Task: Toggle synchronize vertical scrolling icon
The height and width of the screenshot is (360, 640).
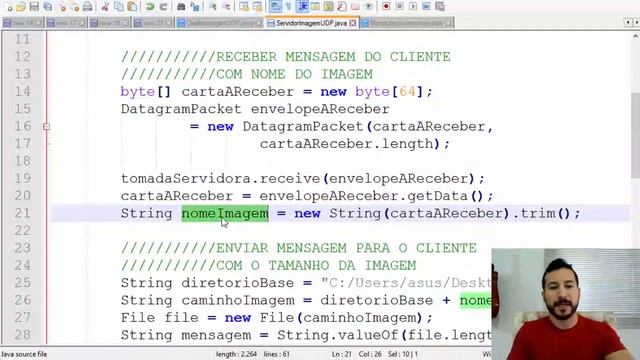Action: click(244, 7)
